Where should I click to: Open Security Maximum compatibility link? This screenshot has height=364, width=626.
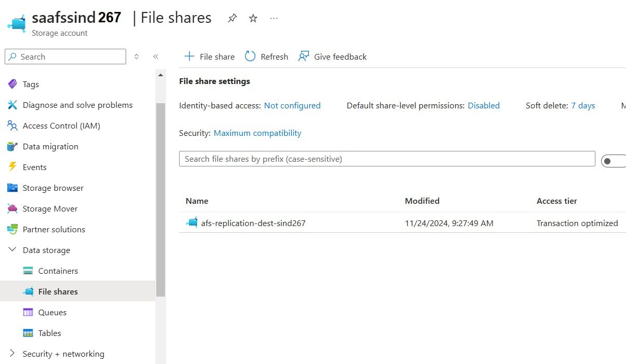coord(257,133)
